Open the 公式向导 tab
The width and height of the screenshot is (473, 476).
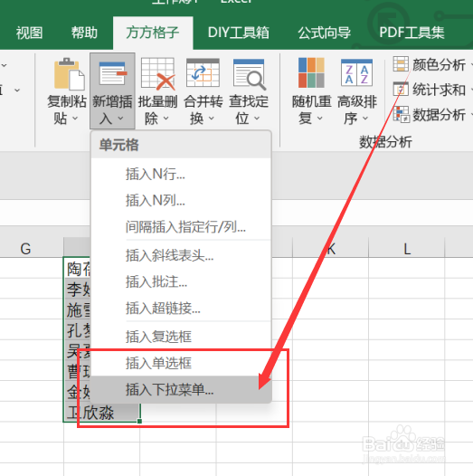pyautogui.click(x=324, y=33)
